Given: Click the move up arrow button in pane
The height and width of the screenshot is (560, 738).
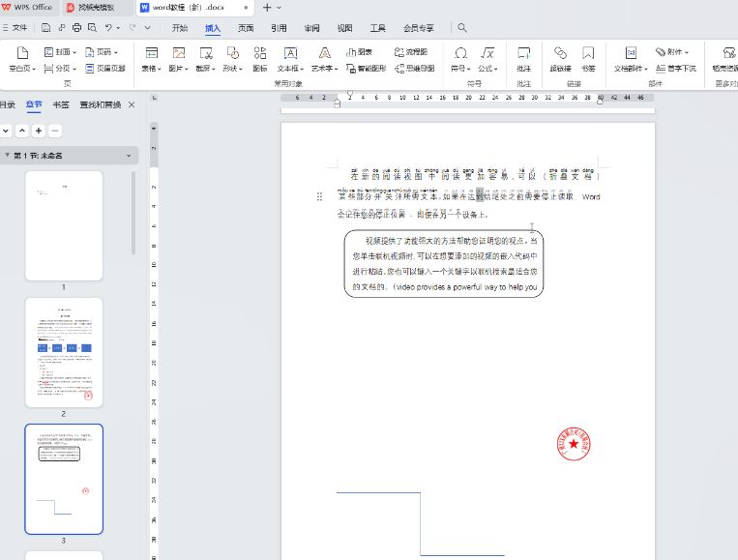Looking at the screenshot, I should coord(22,131).
